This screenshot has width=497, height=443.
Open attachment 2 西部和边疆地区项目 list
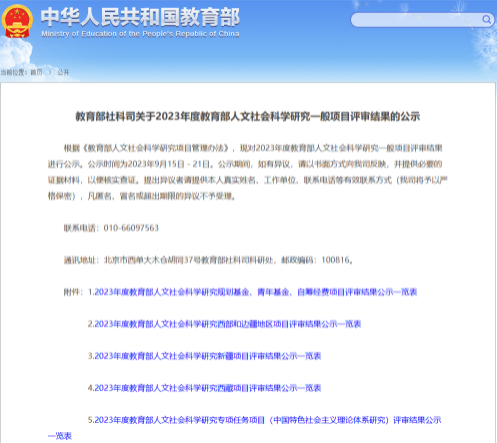(x=224, y=324)
